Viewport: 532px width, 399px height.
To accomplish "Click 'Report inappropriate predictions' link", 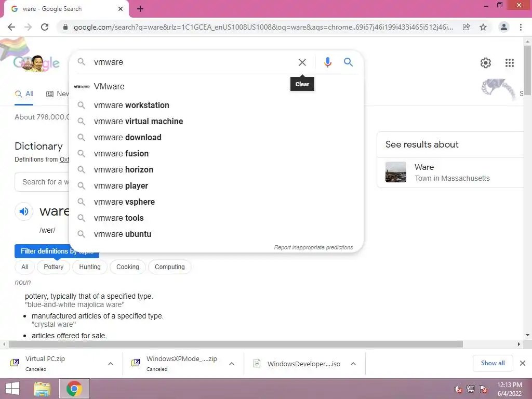I will [313, 247].
